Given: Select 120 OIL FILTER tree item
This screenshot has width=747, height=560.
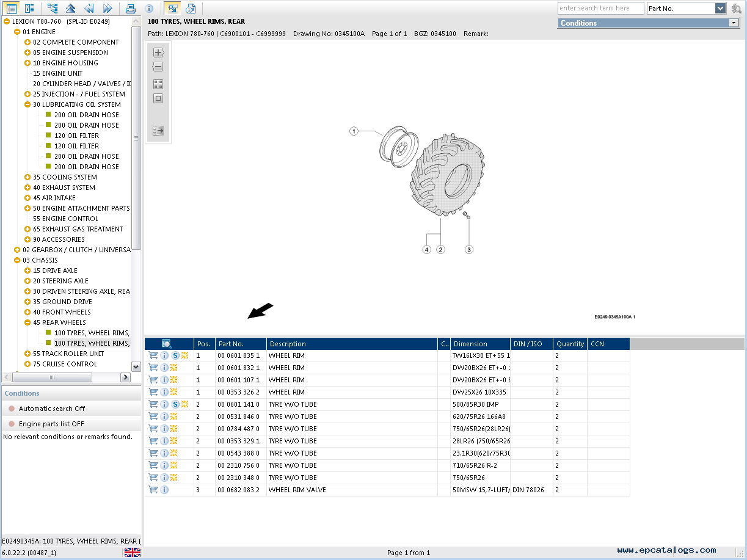Looking at the screenshot, I should pyautogui.click(x=76, y=136).
